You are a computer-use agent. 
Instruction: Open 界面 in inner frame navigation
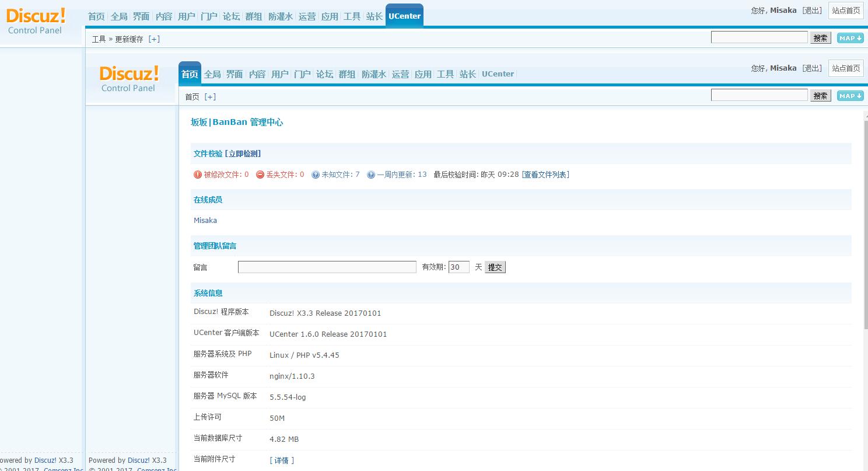(x=235, y=74)
